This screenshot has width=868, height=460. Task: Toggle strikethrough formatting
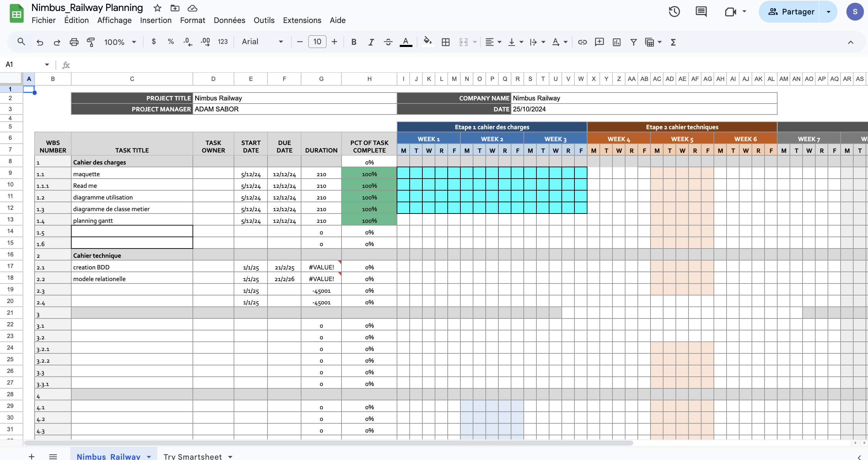388,42
